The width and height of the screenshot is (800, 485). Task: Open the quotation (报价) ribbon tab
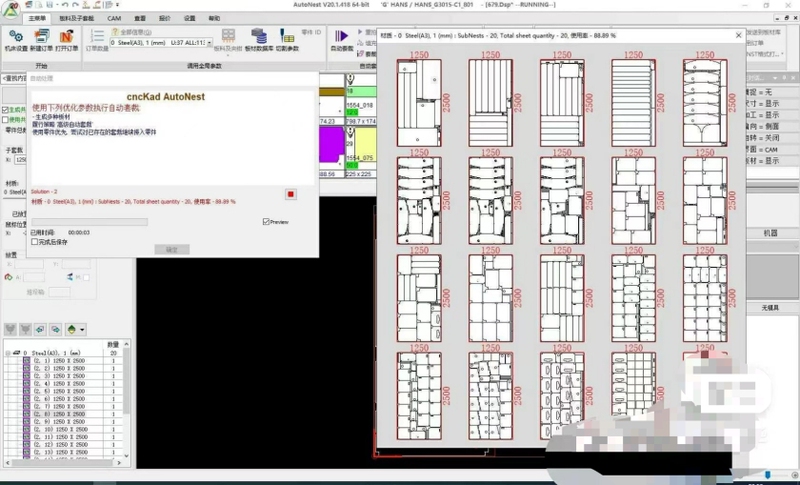point(165,18)
